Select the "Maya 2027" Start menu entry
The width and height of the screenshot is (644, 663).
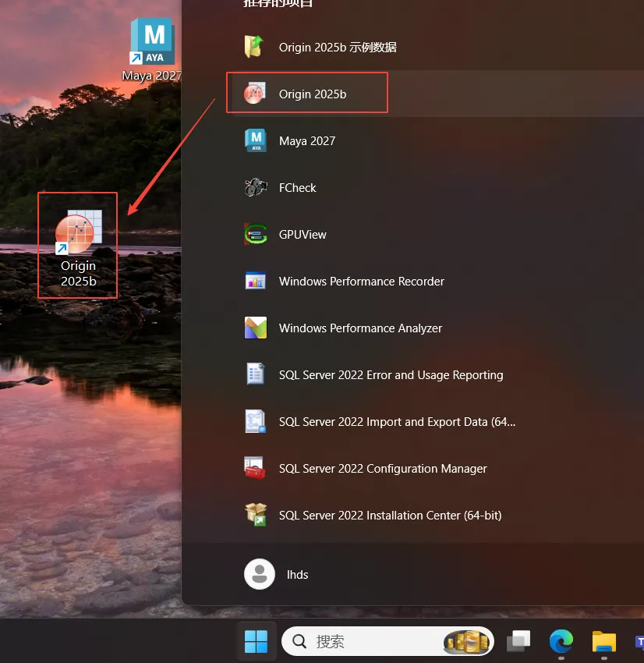click(x=438, y=140)
